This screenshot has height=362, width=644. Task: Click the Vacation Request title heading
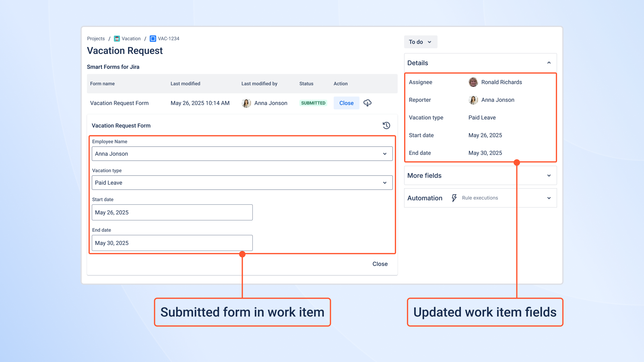point(125,51)
